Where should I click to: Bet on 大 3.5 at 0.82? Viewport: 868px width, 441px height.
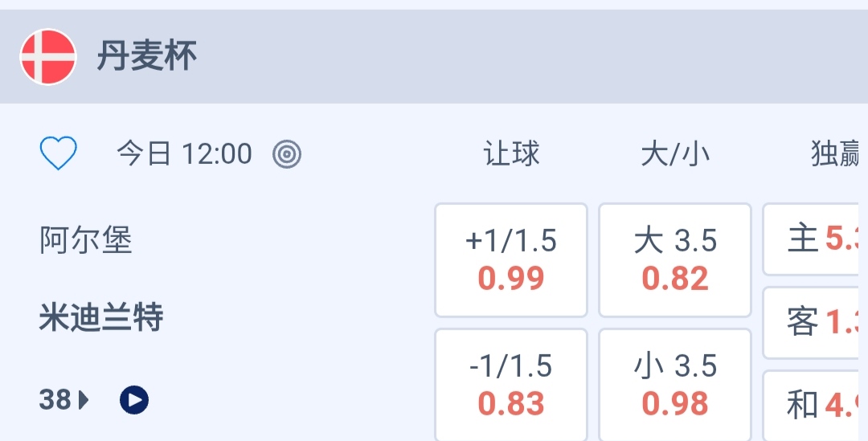[x=675, y=259]
